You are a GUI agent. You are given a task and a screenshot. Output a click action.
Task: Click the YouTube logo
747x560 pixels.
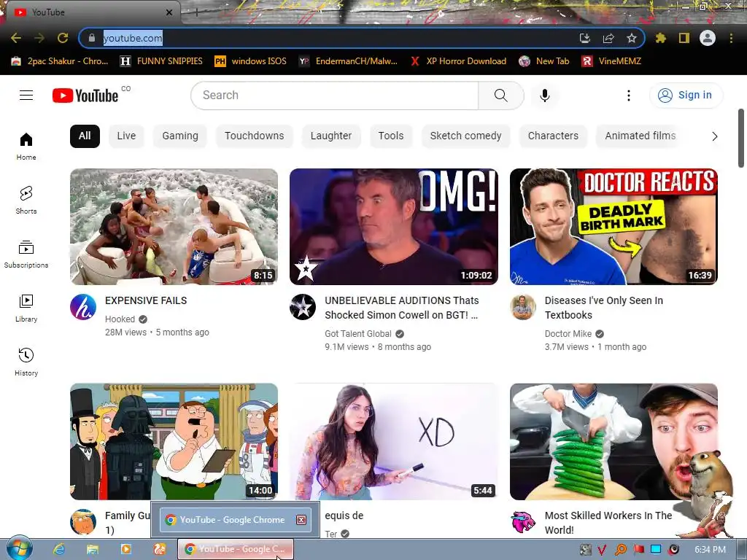point(85,96)
